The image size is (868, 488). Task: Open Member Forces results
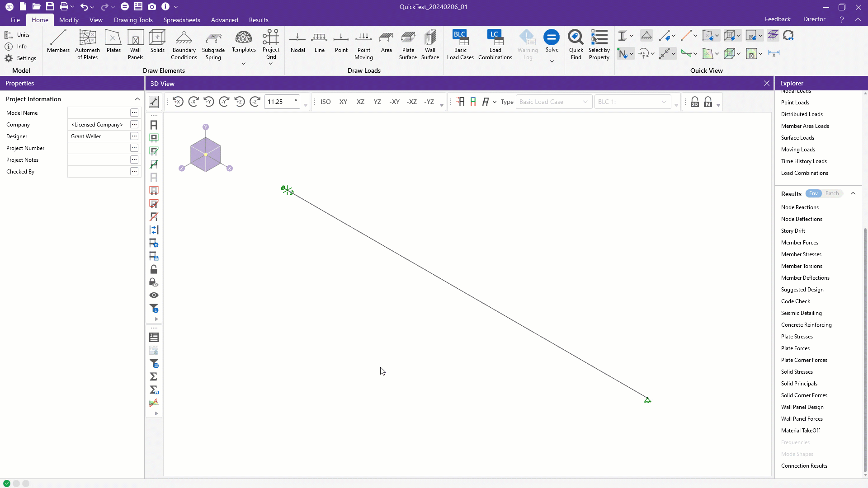[x=799, y=243]
